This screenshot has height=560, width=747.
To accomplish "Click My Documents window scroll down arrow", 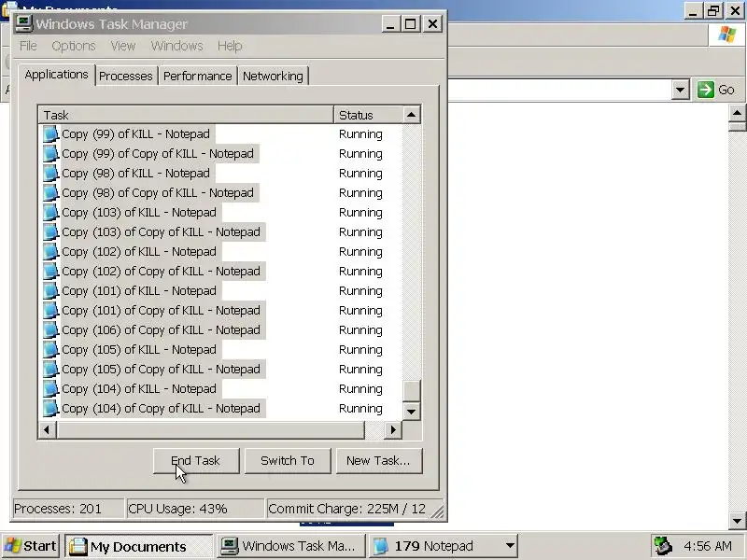I will coord(737,521).
